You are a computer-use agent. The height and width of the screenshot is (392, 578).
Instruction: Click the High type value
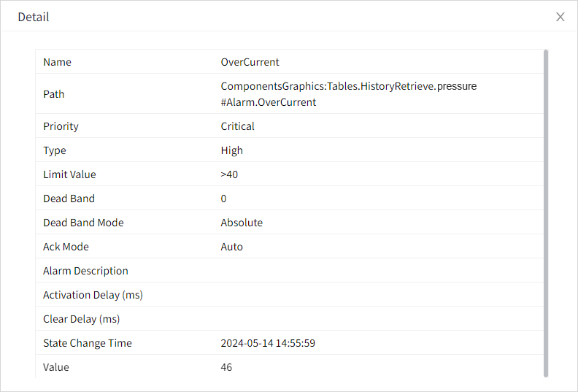(232, 150)
